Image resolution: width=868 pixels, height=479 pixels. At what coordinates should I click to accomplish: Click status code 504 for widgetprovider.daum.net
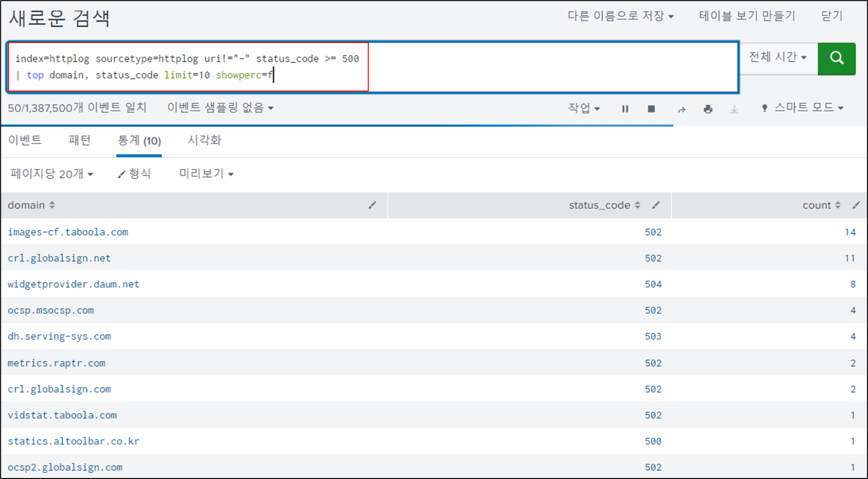coord(653,285)
